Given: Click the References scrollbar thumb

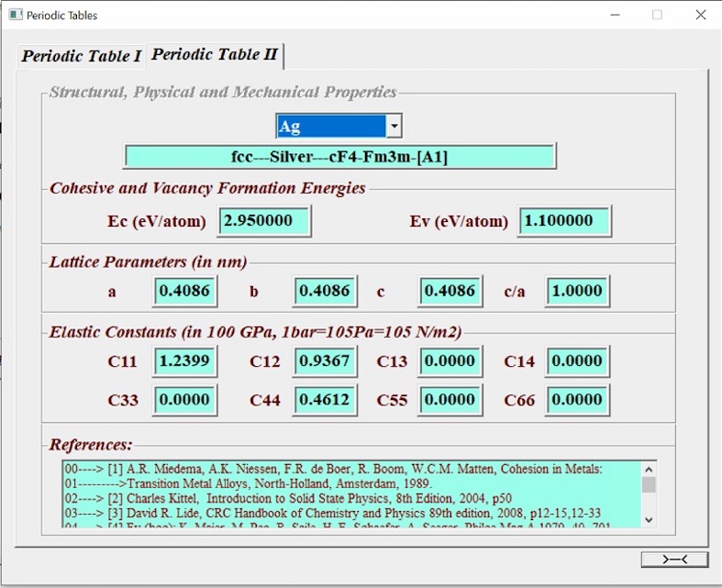Looking at the screenshot, I should click(649, 485).
